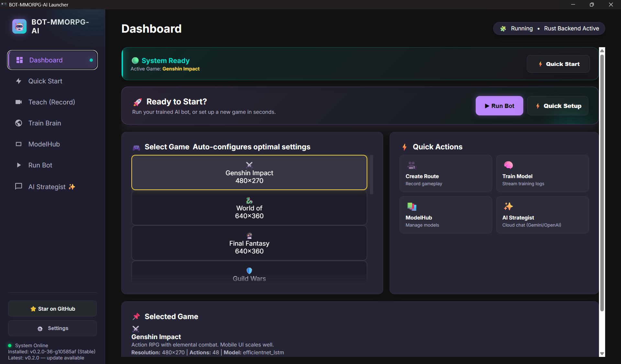Click the World of dragon icon
This screenshot has height=364, width=621.
coord(249,200)
